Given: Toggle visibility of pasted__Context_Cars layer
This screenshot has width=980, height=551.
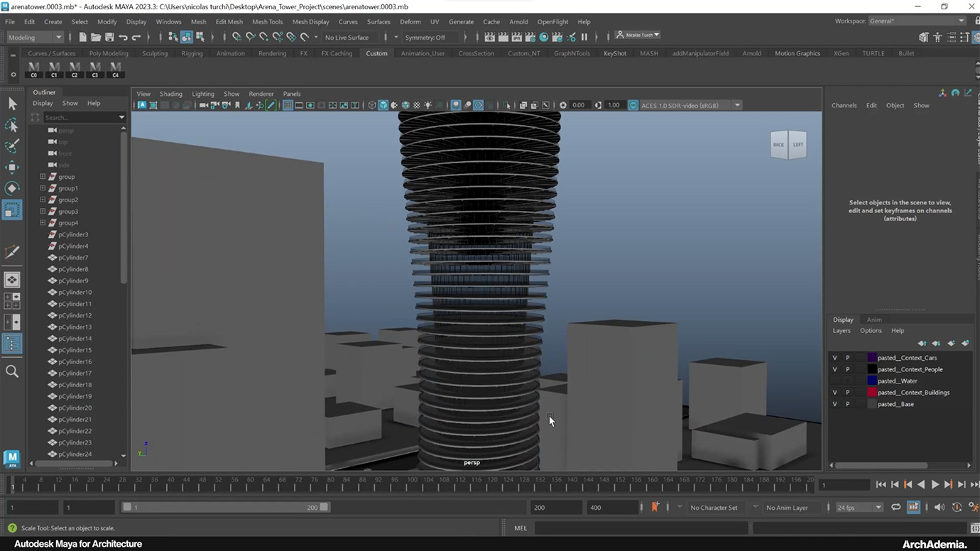Looking at the screenshot, I should (x=834, y=358).
